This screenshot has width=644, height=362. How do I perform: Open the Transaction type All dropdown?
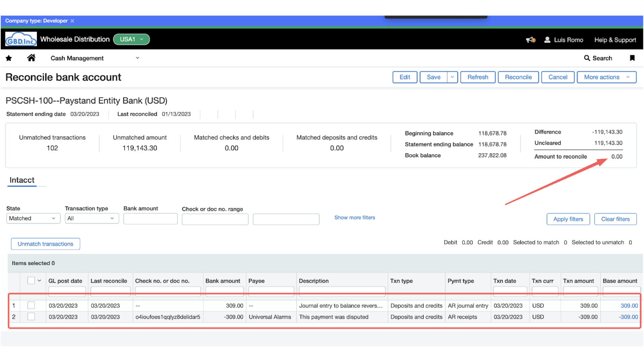92,218
